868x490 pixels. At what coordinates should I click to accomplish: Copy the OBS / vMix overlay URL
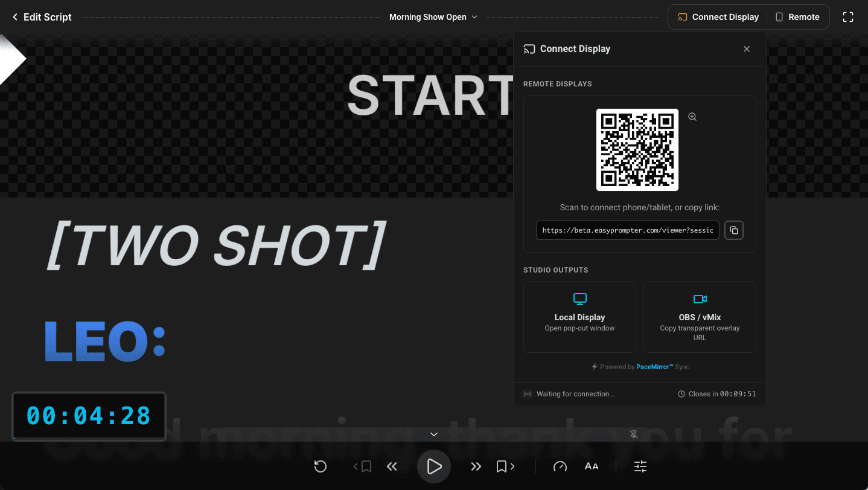(700, 317)
